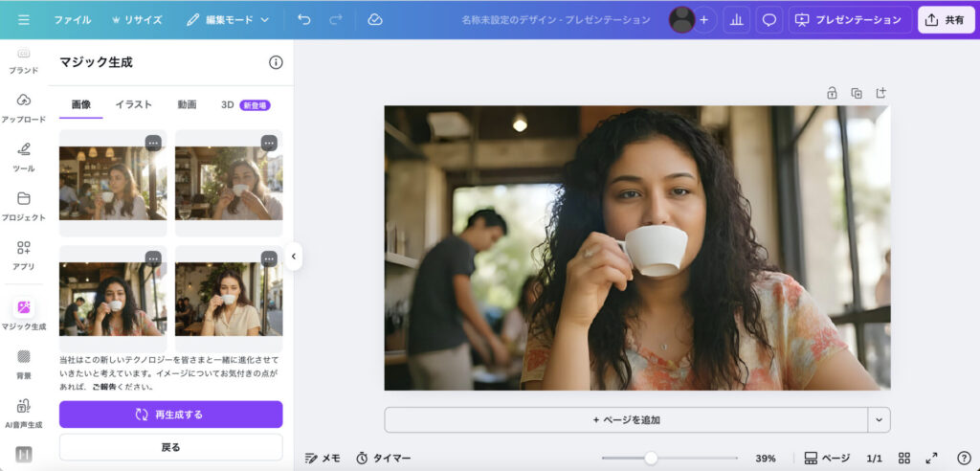This screenshot has width=980, height=471.
Task: Switch to the イラスト tab
Action: point(134,104)
